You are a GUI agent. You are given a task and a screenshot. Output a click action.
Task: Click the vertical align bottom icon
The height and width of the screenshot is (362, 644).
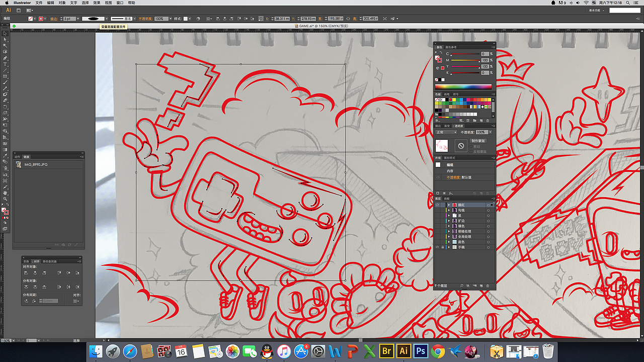[77, 273]
